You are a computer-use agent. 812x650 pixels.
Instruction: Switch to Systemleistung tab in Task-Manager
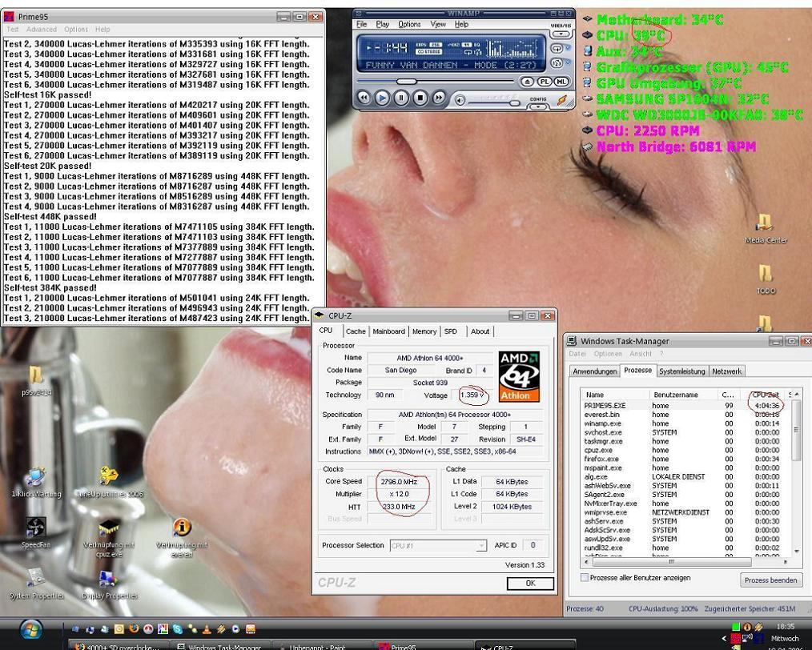pos(682,371)
